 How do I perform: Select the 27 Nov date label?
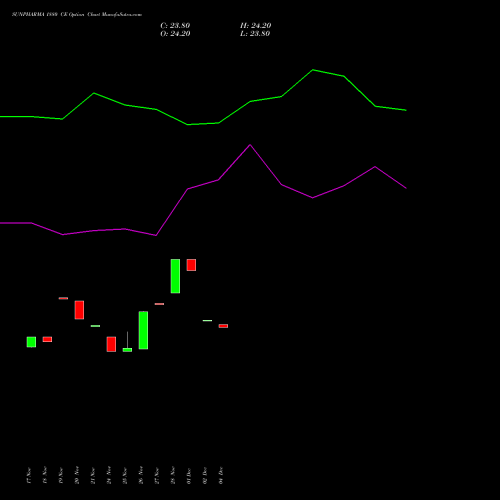(x=157, y=475)
